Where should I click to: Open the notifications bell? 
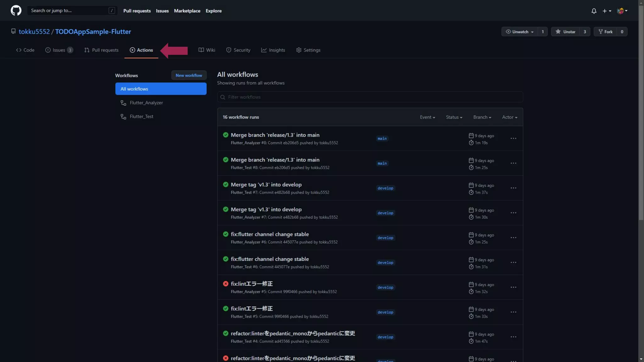594,11
